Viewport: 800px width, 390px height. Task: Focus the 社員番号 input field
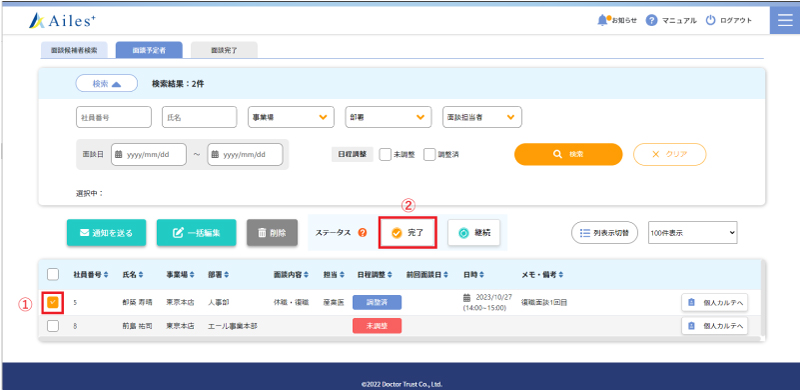[114, 117]
